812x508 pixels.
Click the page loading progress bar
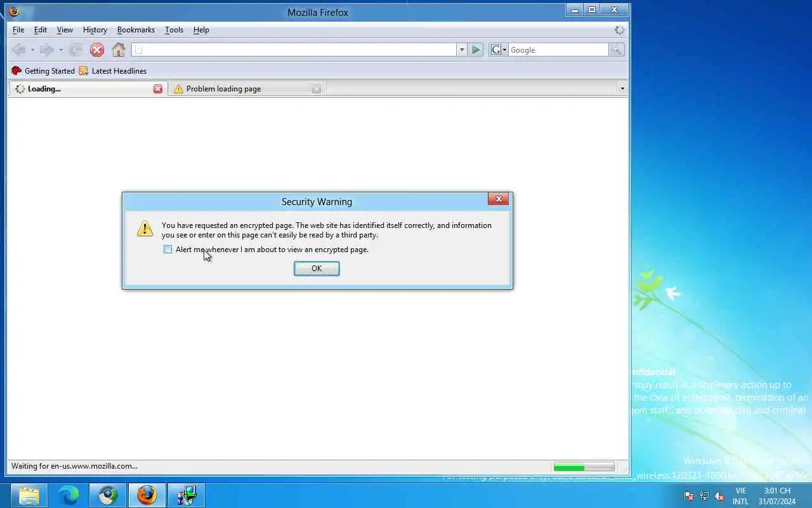(x=584, y=467)
